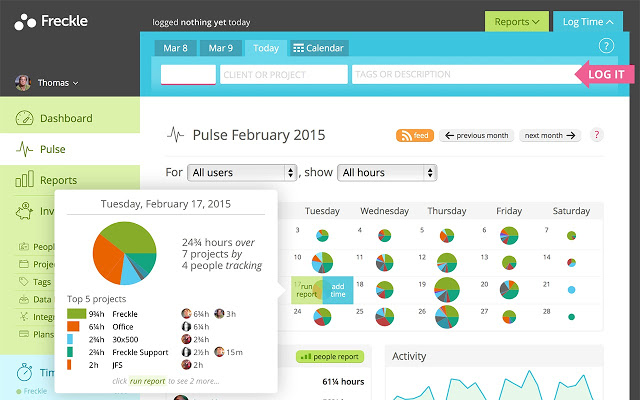Click the help question mark in log bar
The height and width of the screenshot is (400, 640).
click(x=605, y=46)
